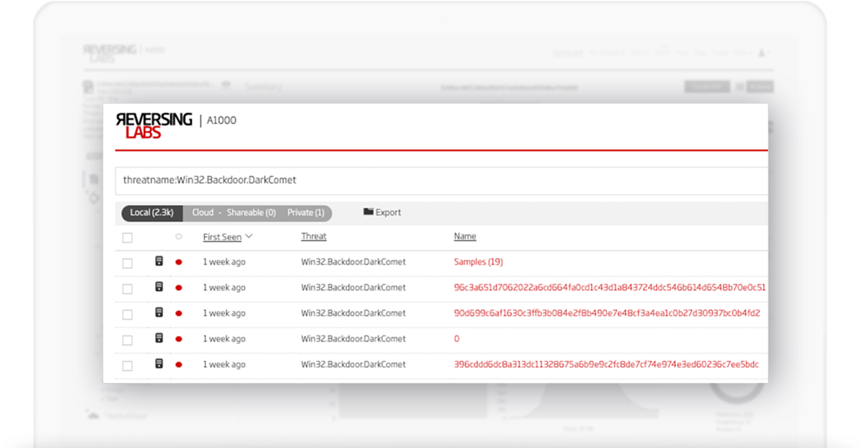This screenshot has width=868, height=448.
Task: Click the Export button label
Action: point(388,213)
